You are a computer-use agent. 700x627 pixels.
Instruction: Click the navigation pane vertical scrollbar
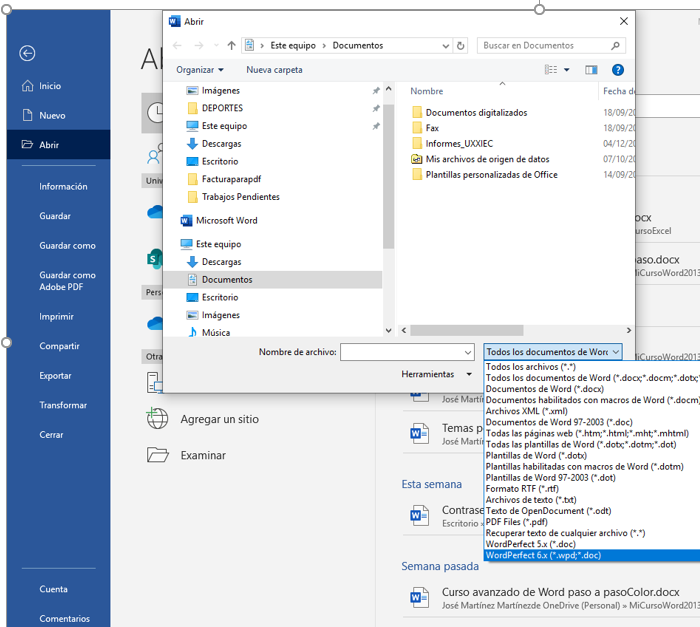point(388,176)
